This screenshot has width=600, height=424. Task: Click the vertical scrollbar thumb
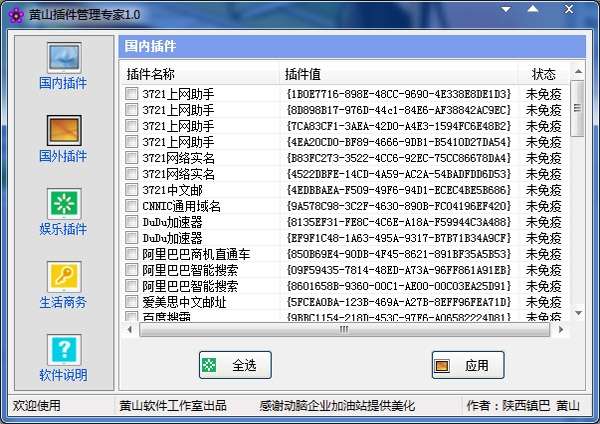[578, 108]
